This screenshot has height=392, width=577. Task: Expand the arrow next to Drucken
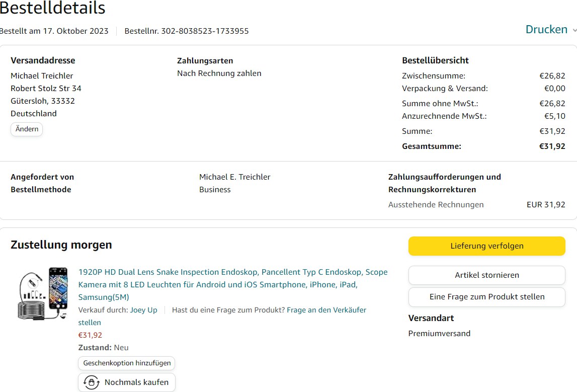pyautogui.click(x=574, y=30)
